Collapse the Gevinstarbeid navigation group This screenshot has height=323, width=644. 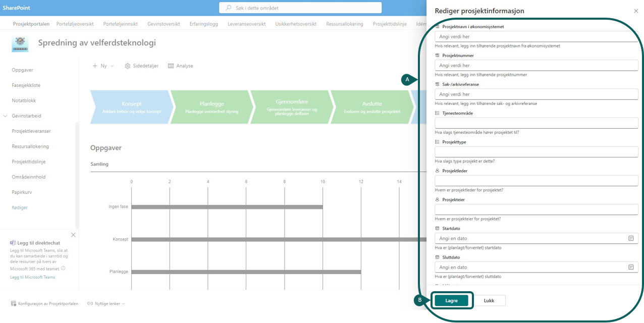[6, 116]
